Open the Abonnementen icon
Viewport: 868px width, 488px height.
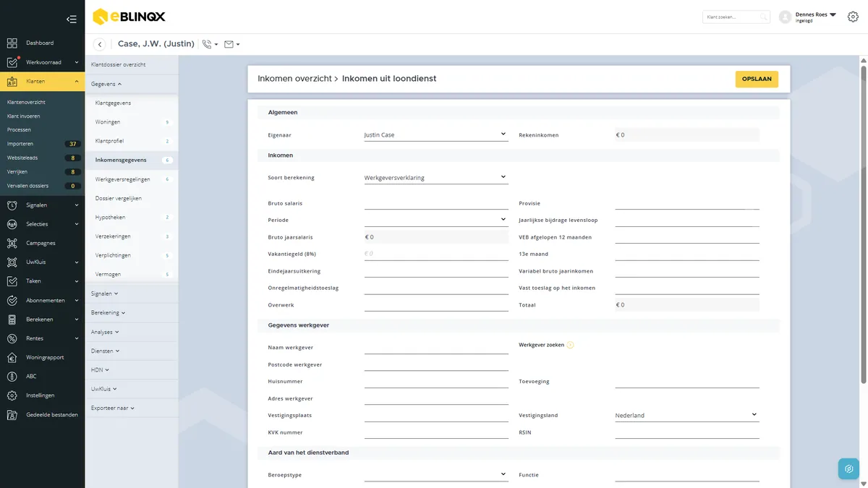coord(12,300)
